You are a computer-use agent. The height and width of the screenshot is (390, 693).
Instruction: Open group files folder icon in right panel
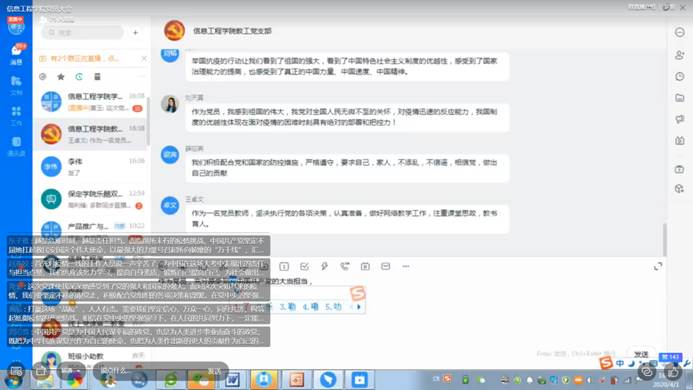click(x=680, y=98)
